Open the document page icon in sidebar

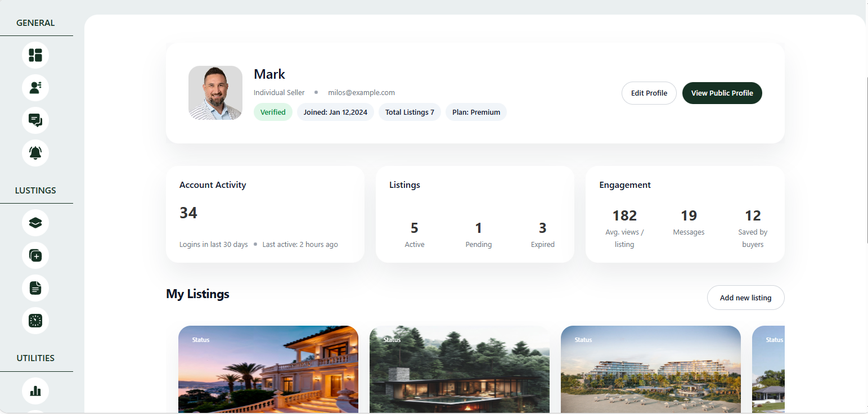point(35,289)
